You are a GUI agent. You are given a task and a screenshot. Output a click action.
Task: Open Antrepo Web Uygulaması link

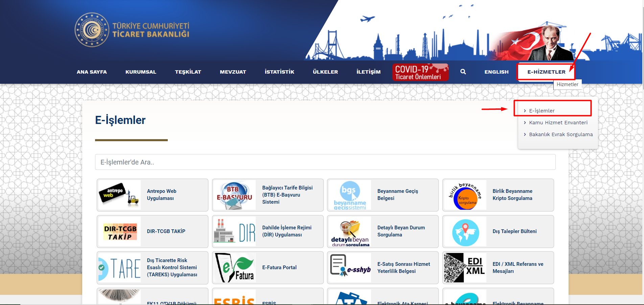tap(162, 195)
